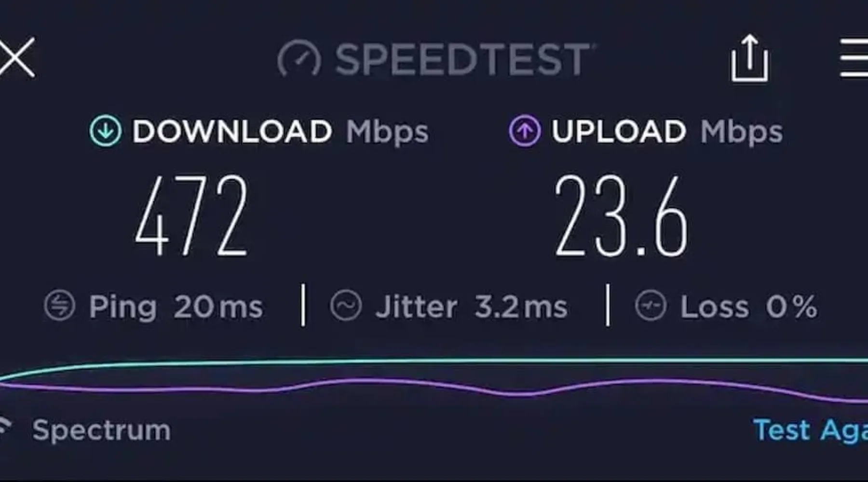Tap the Wi-Fi icon beside Spectrum
The height and width of the screenshot is (482, 868).
pyautogui.click(x=5, y=427)
